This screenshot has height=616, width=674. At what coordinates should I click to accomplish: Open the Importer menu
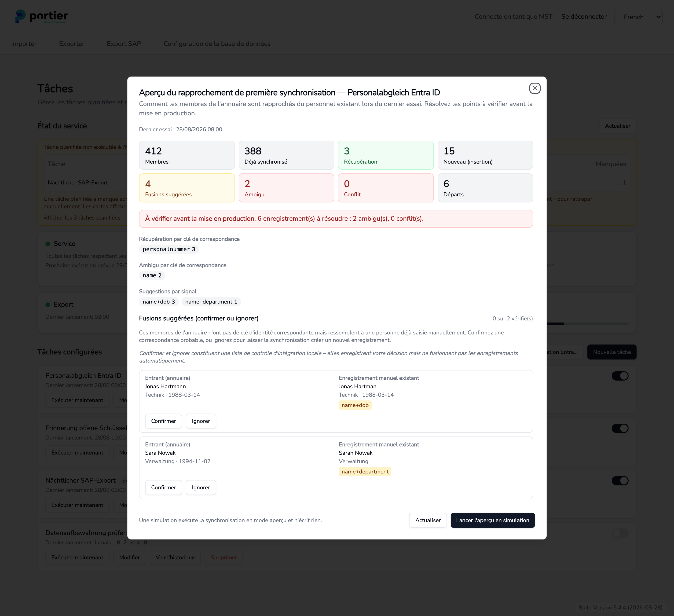click(24, 44)
